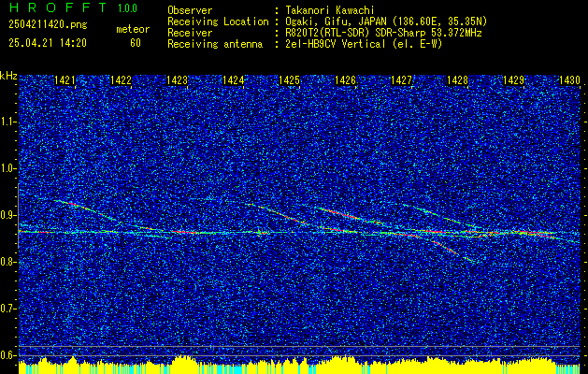Click the 1.1 kHz axis label
The width and height of the screenshot is (588, 374).
[x=7, y=122]
